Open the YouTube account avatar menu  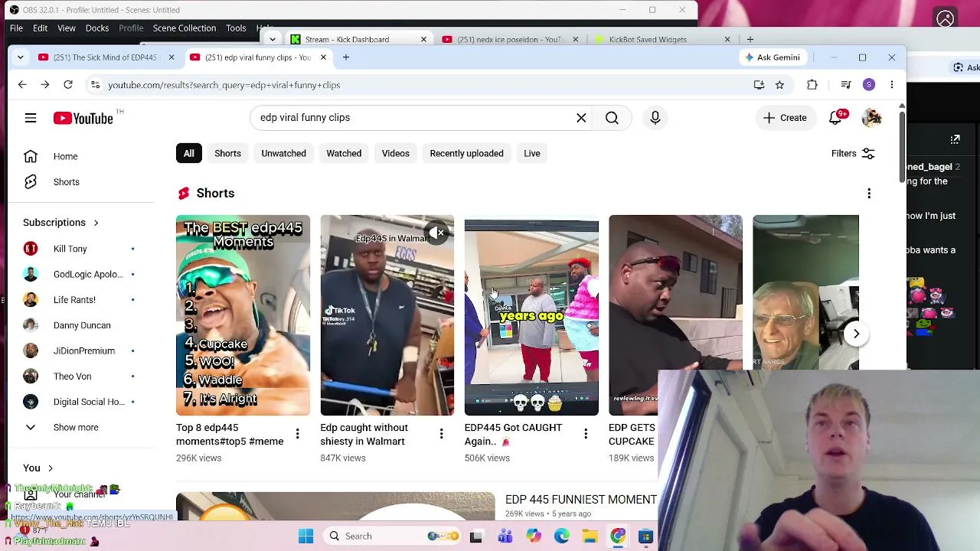coord(871,118)
